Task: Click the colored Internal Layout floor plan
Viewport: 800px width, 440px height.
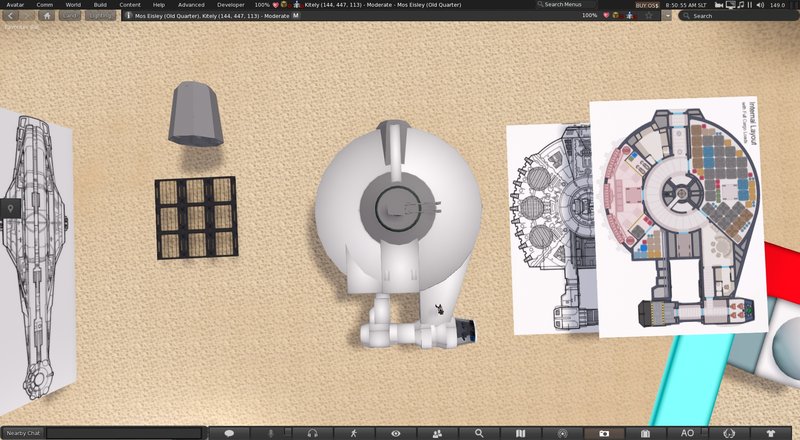Action: click(679, 217)
